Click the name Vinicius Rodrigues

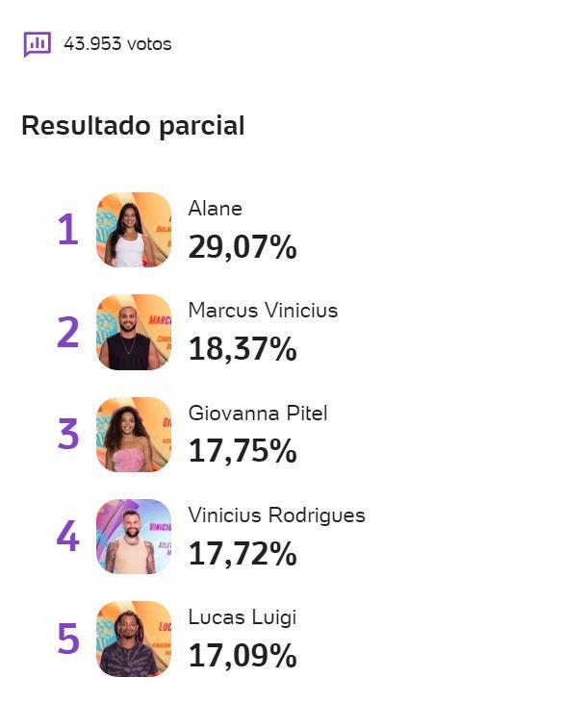[x=277, y=516]
